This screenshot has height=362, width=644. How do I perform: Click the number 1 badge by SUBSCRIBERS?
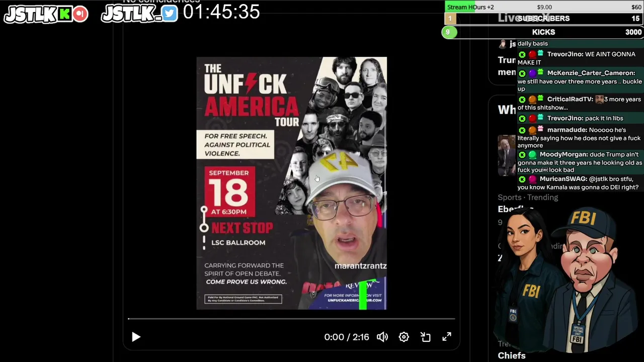(450, 19)
